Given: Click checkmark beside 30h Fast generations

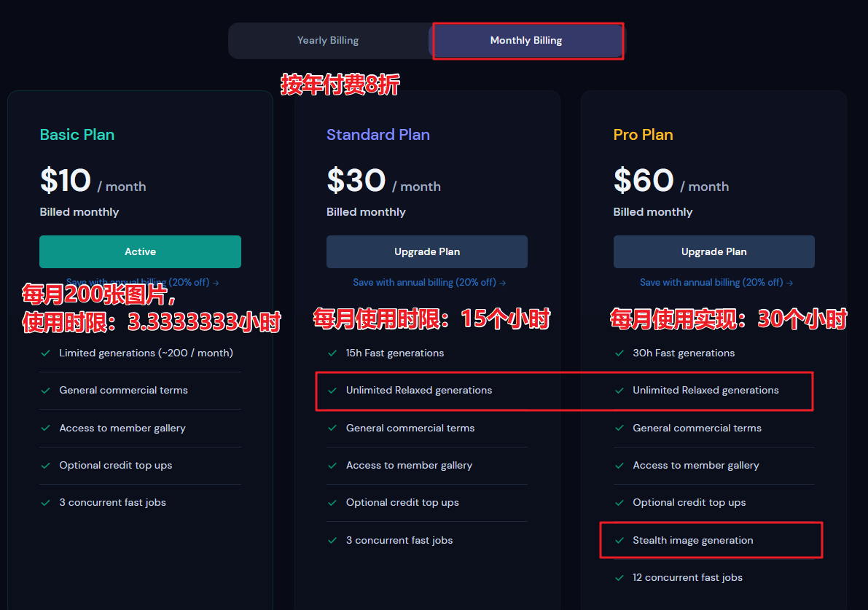Looking at the screenshot, I should [x=619, y=353].
